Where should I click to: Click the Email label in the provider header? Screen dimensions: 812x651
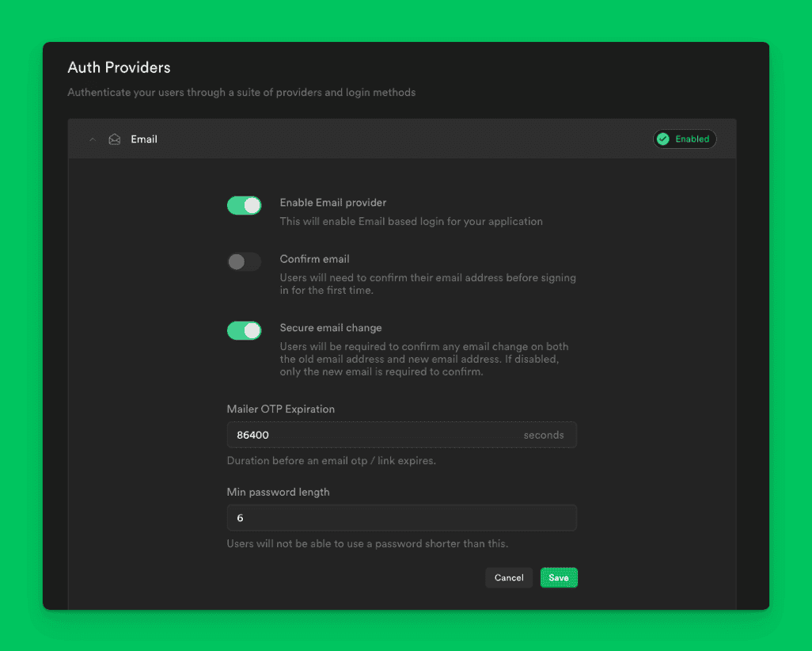pyautogui.click(x=144, y=139)
